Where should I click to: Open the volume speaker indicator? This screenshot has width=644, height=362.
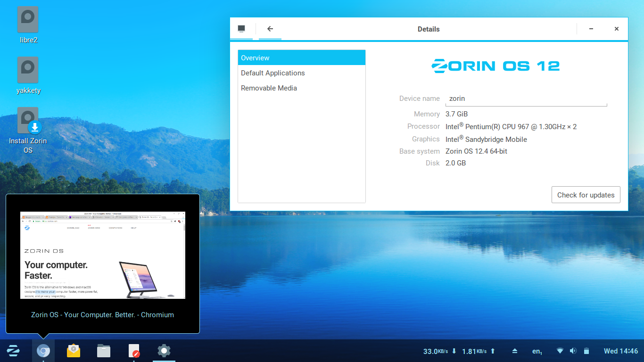tap(573, 351)
